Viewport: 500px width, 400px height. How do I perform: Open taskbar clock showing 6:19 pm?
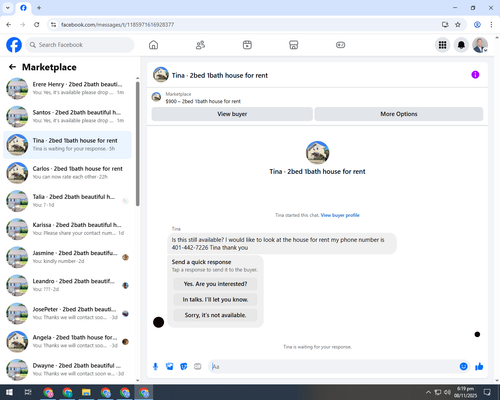point(465,392)
